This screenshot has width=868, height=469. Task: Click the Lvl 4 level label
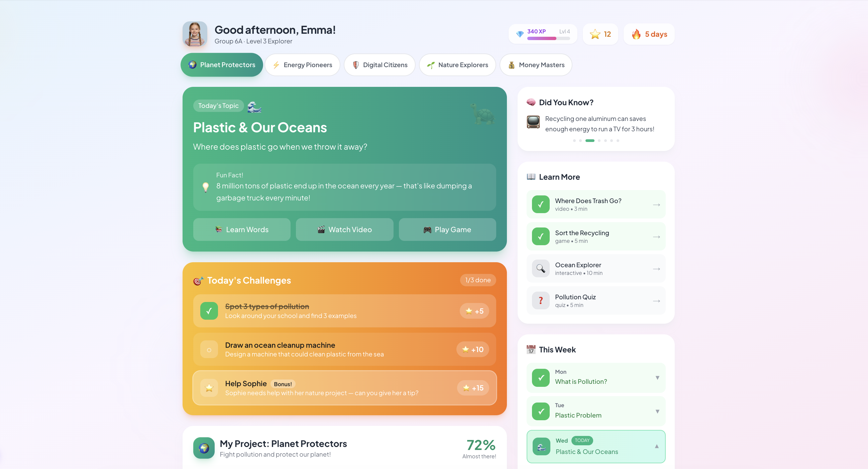pos(564,31)
